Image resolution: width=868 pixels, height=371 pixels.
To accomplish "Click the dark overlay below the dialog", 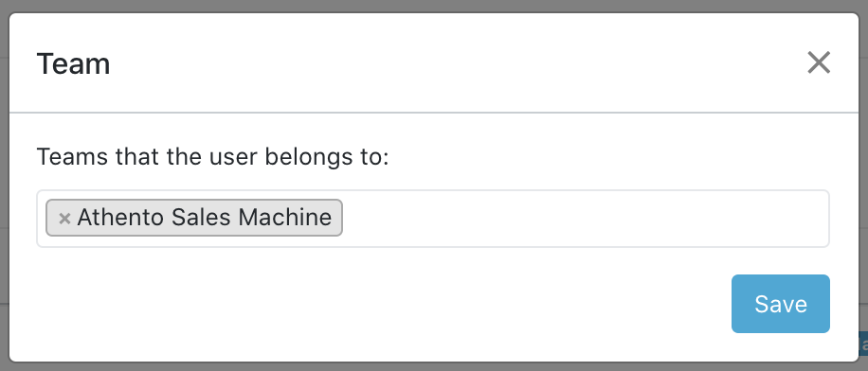I will click(434, 367).
